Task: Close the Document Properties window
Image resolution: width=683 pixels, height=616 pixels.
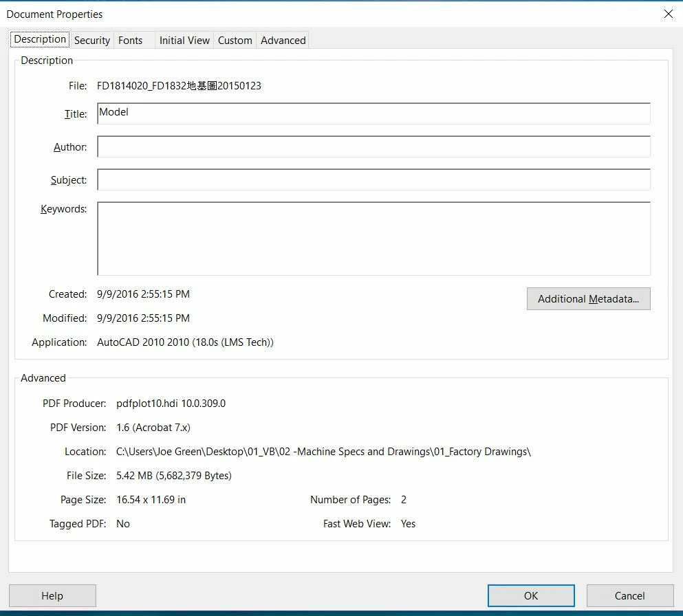Action: 669,14
